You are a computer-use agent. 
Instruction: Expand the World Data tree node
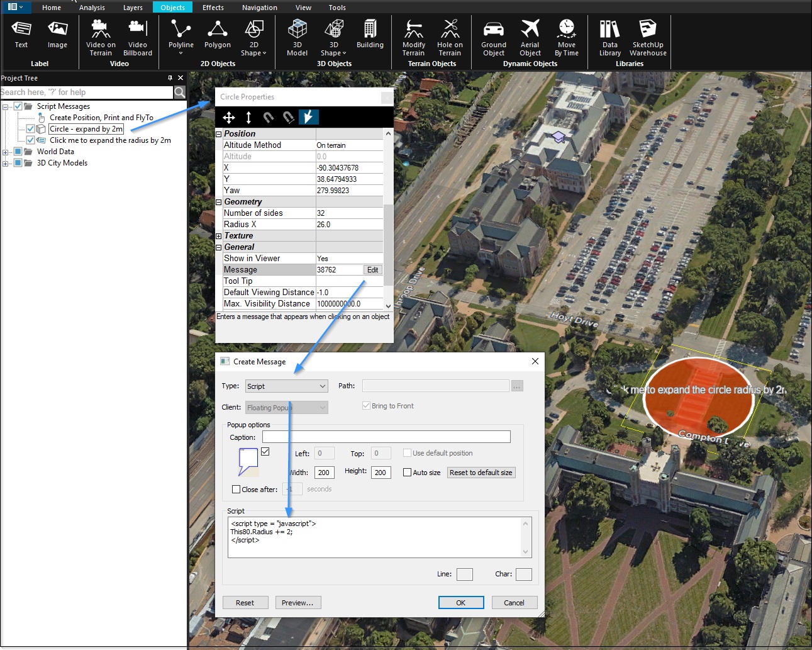(x=5, y=152)
